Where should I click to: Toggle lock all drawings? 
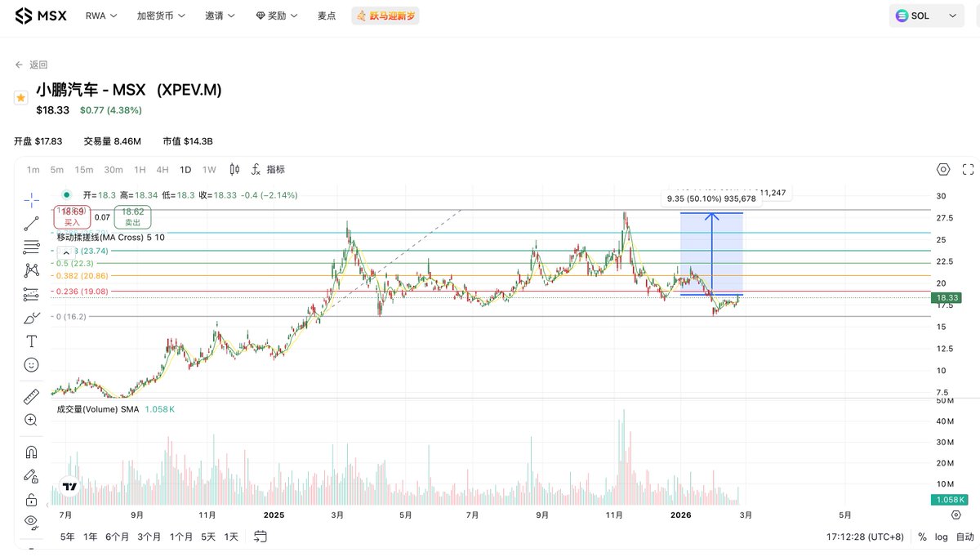point(31,499)
